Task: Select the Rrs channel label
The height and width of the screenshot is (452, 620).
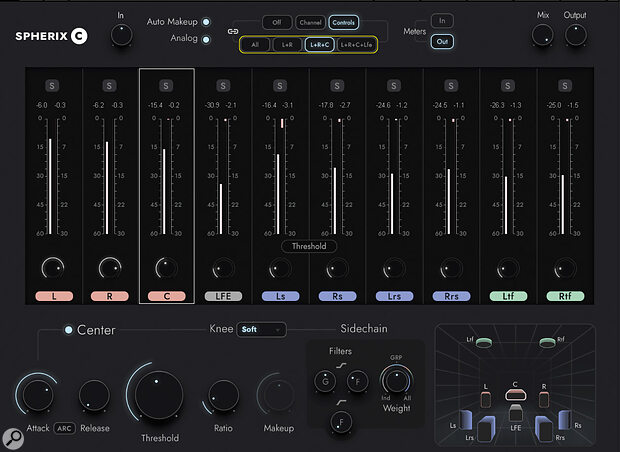Action: pyautogui.click(x=451, y=296)
